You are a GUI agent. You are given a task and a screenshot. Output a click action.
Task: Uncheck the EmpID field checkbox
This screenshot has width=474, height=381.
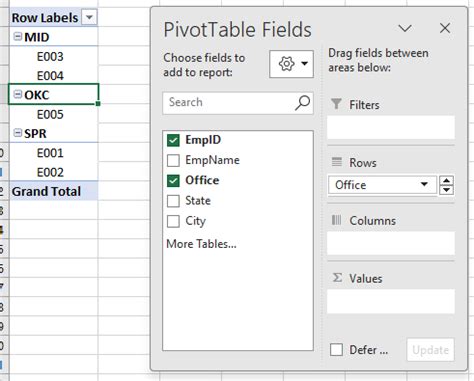point(173,140)
